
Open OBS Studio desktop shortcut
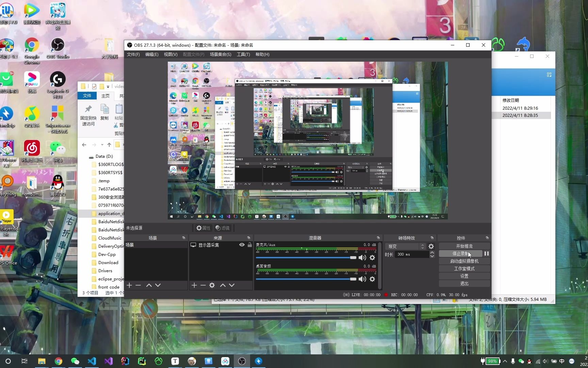(58, 48)
